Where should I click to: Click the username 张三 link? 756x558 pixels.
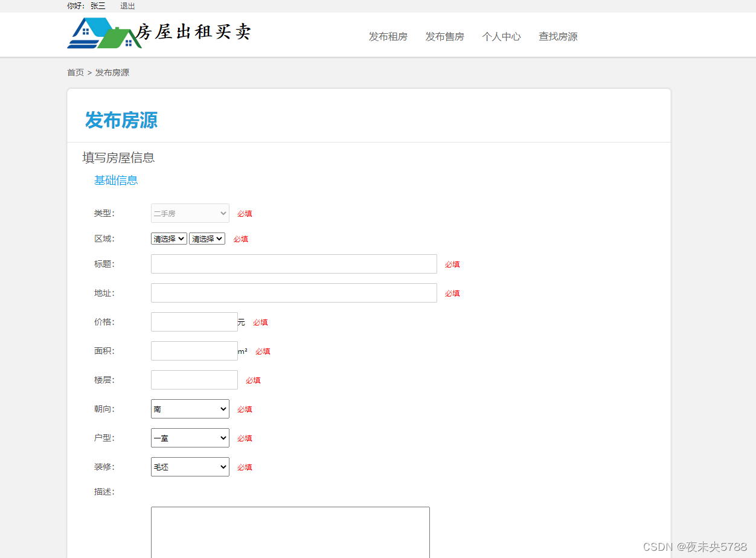(98, 6)
